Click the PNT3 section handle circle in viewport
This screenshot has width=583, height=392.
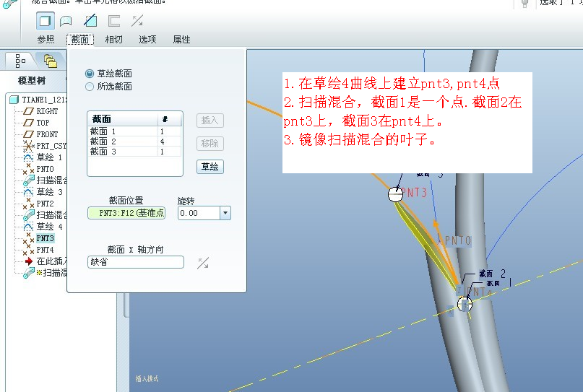(x=395, y=194)
